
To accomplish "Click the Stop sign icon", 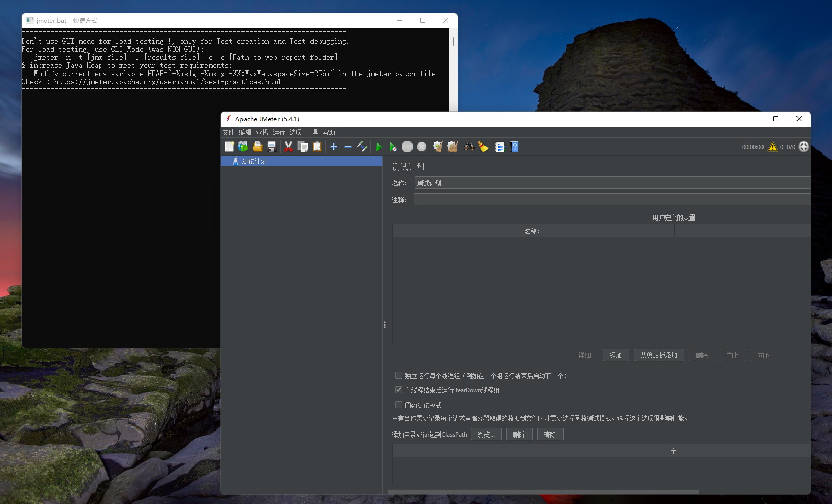I will (x=407, y=147).
